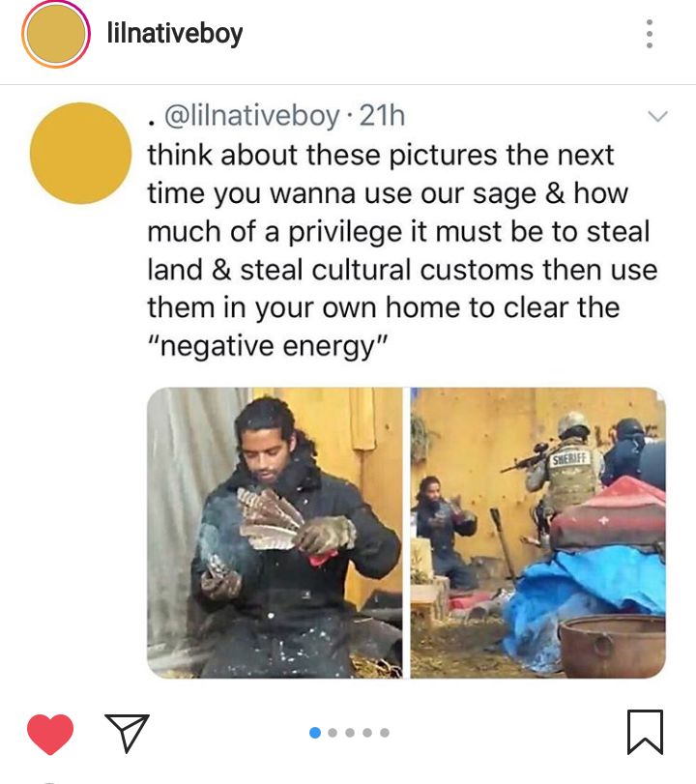Tap the 21h tweet timestamp
696x784 pixels.
pos(382,116)
